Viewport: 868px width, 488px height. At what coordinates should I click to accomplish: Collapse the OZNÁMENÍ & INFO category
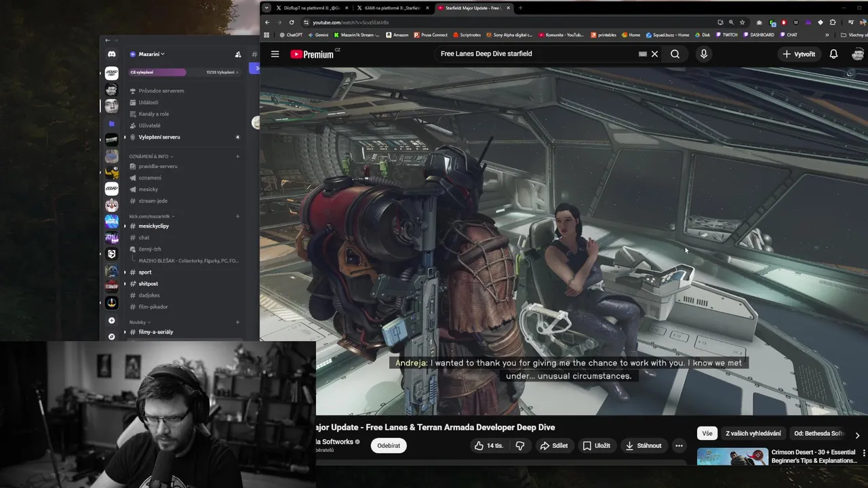click(151, 157)
